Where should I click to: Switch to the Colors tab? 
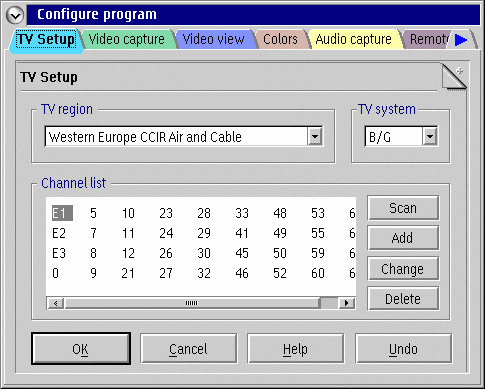(280, 39)
